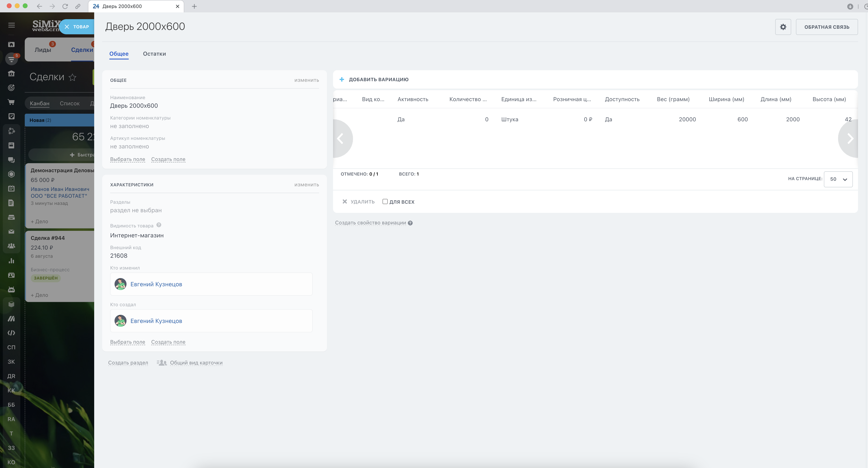This screenshot has width=868, height=468.
Task: Open card settings gear icon
Action: pos(783,27)
